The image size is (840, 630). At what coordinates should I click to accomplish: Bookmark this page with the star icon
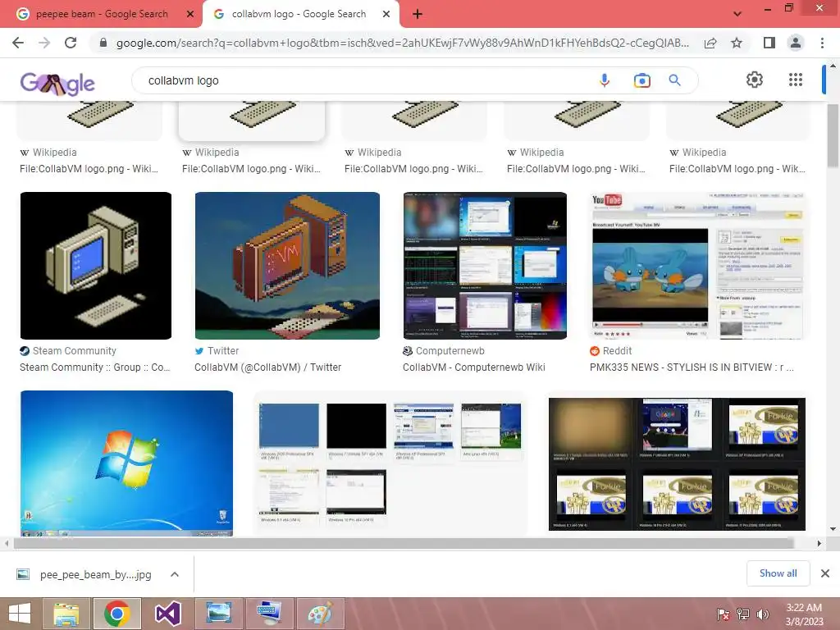point(737,43)
